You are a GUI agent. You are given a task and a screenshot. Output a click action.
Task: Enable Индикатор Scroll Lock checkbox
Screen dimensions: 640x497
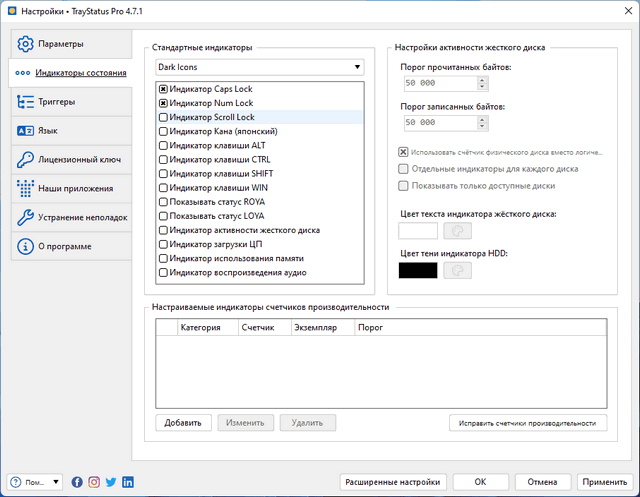[163, 117]
